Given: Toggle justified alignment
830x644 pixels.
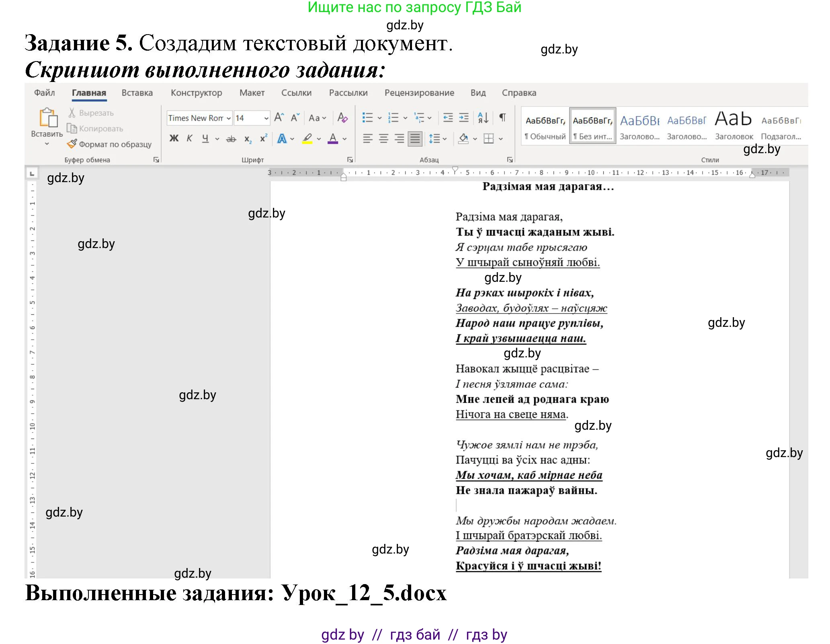Looking at the screenshot, I should tap(414, 138).
